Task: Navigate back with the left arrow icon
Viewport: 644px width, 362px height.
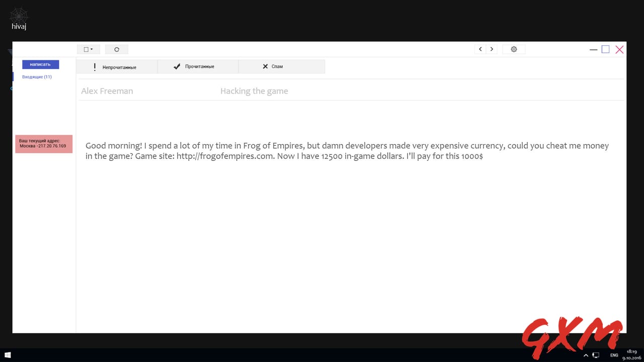Action: click(480, 49)
